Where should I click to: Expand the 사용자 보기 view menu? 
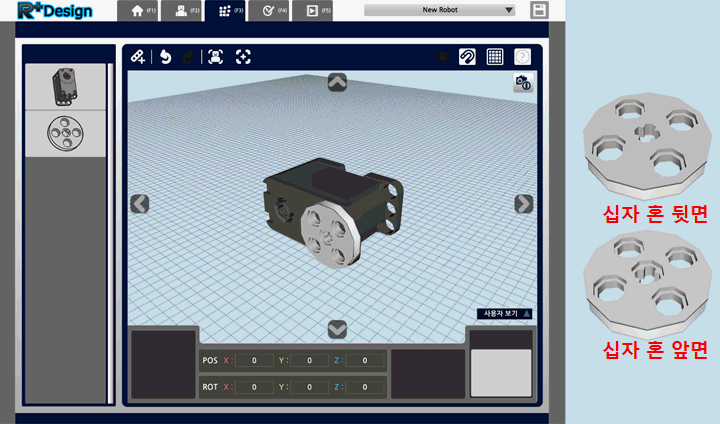click(505, 314)
